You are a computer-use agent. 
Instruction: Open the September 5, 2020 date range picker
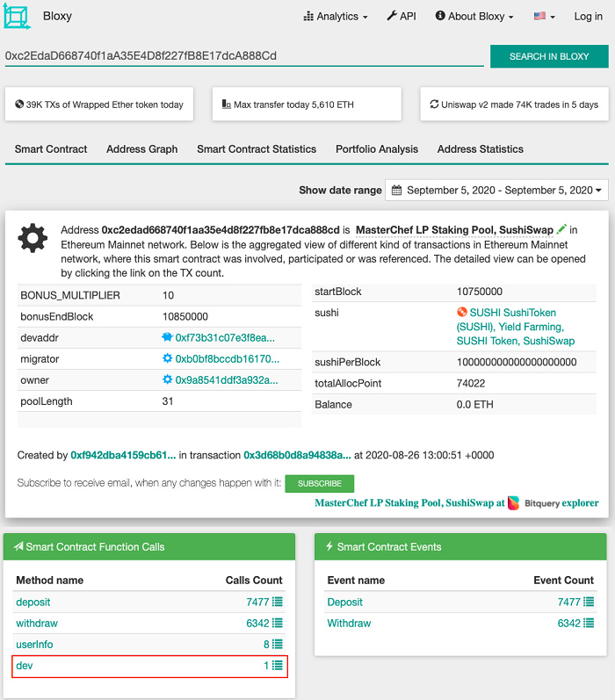pos(496,191)
